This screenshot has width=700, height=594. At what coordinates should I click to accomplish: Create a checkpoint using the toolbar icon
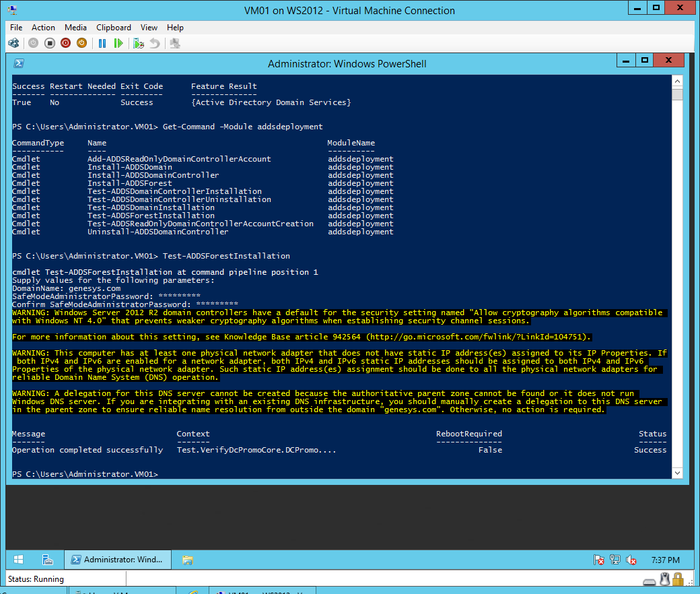coord(139,43)
